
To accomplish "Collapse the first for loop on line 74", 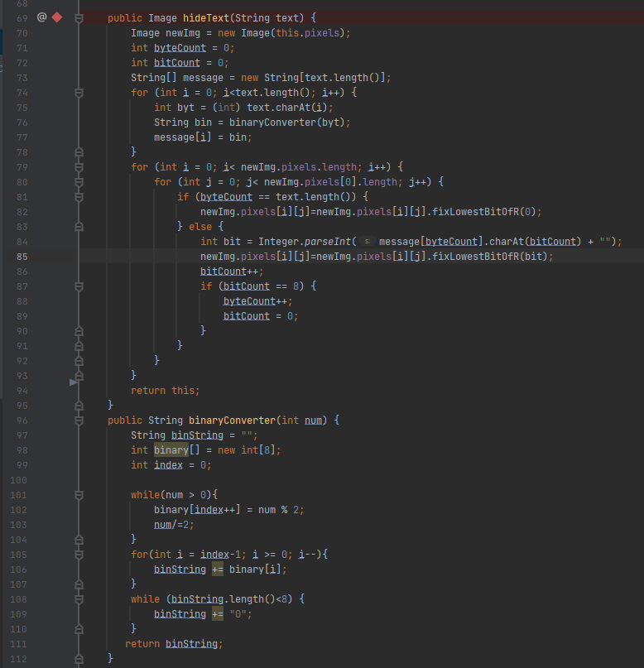I will pos(79,93).
